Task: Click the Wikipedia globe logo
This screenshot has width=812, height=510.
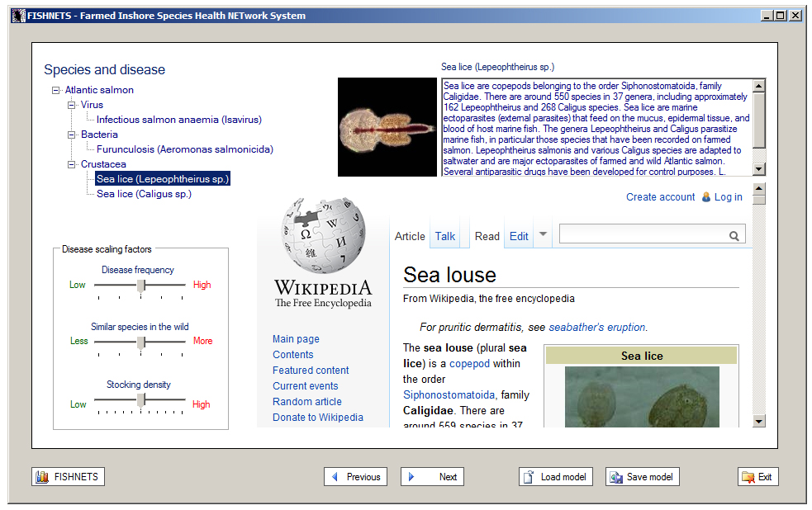Action: tap(323, 235)
